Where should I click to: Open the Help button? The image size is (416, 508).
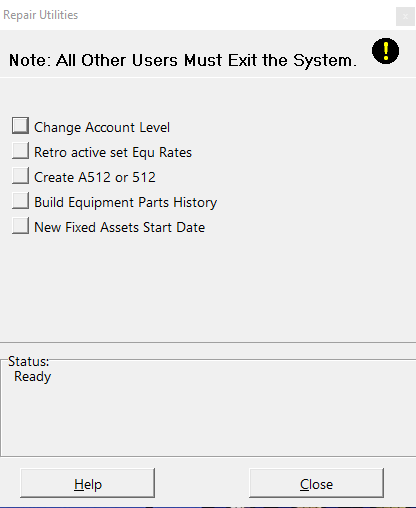tap(88, 483)
